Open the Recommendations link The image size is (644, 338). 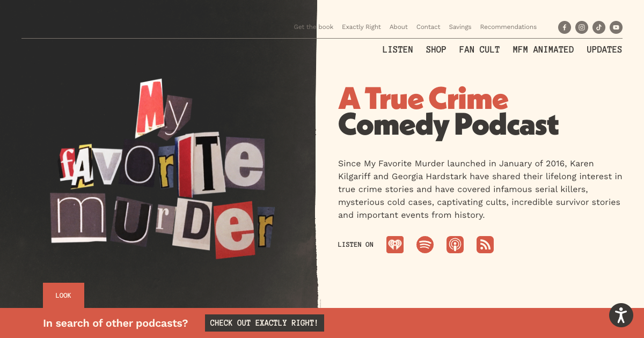pos(508,27)
